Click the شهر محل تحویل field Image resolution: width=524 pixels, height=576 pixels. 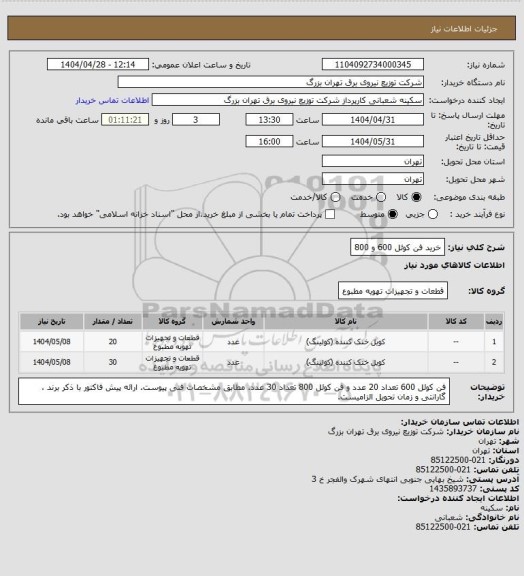coord(373,179)
